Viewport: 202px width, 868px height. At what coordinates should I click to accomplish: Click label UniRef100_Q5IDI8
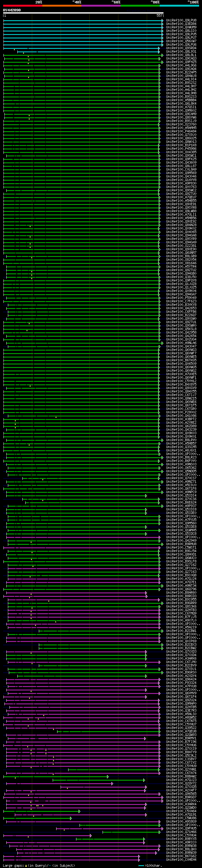click(x=181, y=510)
